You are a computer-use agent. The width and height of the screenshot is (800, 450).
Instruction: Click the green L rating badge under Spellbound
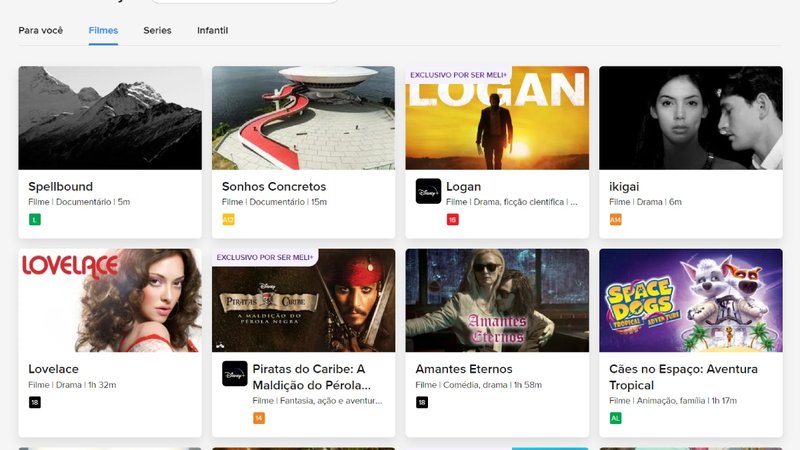pos(35,220)
